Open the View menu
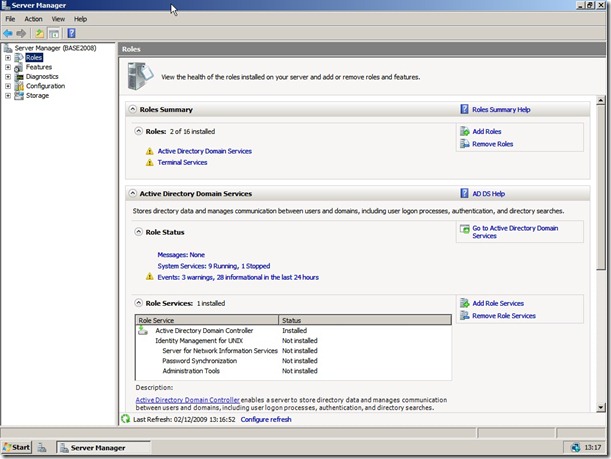Image resolution: width=611 pixels, height=459 pixels. [x=58, y=19]
